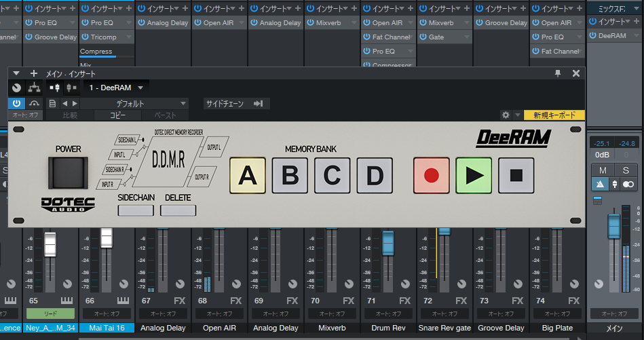The height and width of the screenshot is (340, 644).
Task: Select the Big Plate channel label
Action: coord(557,328)
